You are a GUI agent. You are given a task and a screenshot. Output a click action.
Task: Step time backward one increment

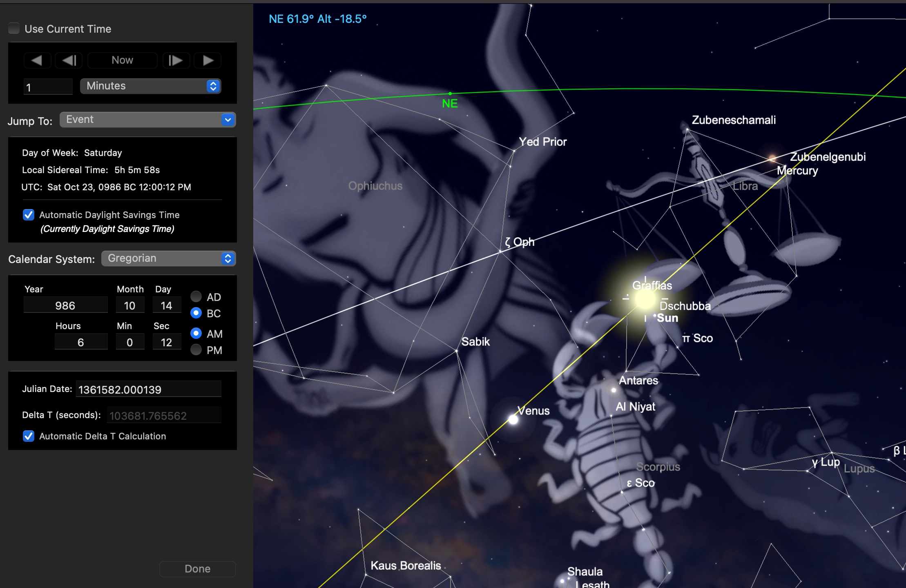[x=69, y=60]
